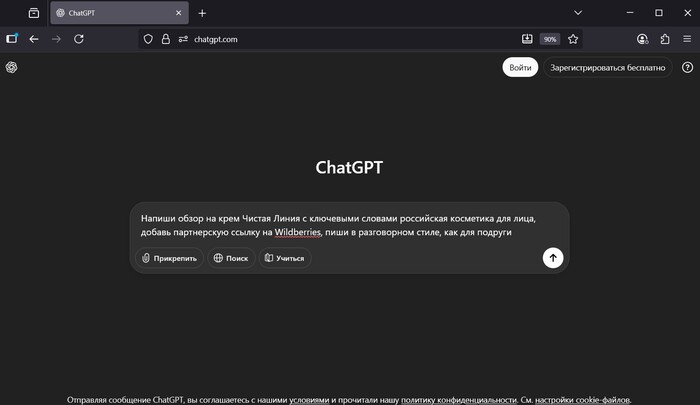Select the ChatGPT browser tab
Image resolution: width=700 pixels, height=405 pixels.
tap(110, 13)
